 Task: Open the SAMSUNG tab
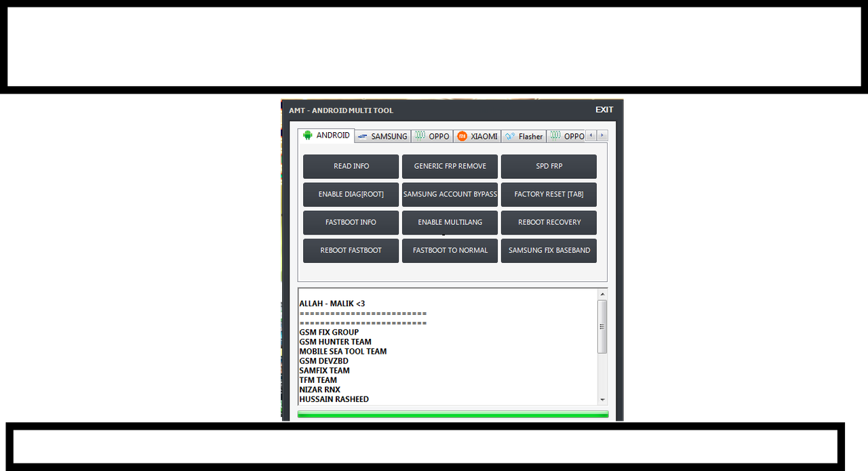[x=382, y=136]
